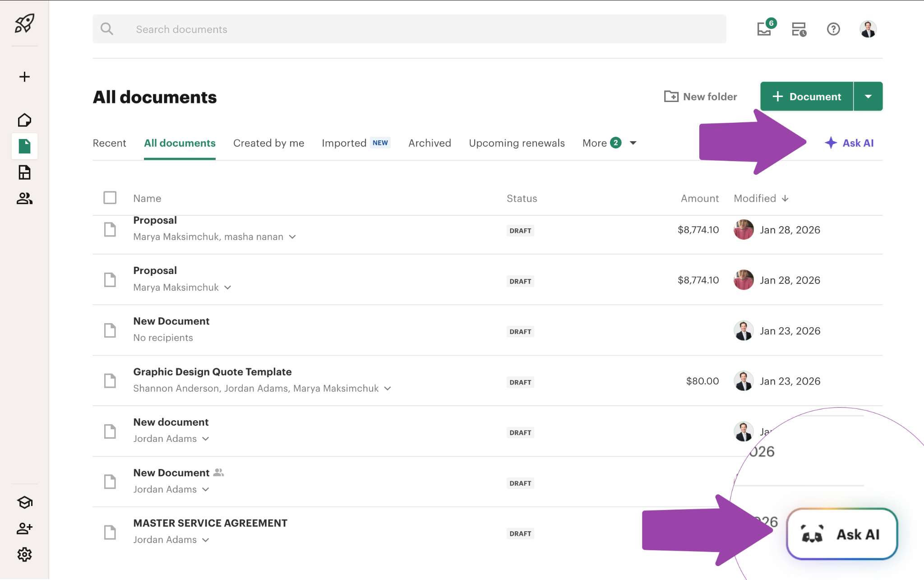Screen dimensions: 924x580
Task: Open the Archived tab
Action: 430,143
